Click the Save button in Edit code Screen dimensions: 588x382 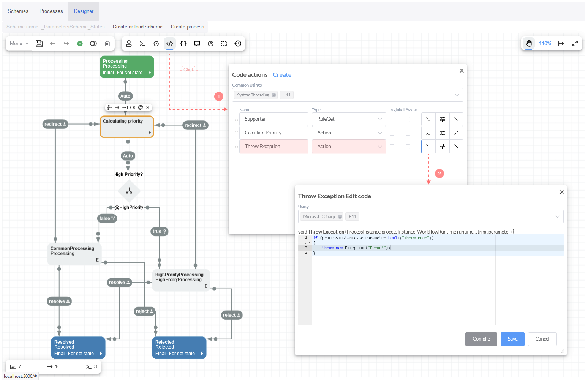(512, 339)
